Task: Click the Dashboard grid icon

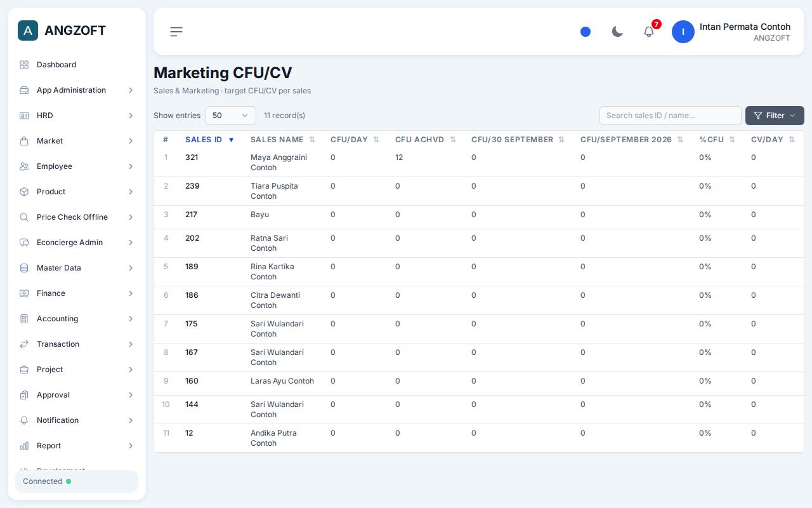Action: pos(24,65)
